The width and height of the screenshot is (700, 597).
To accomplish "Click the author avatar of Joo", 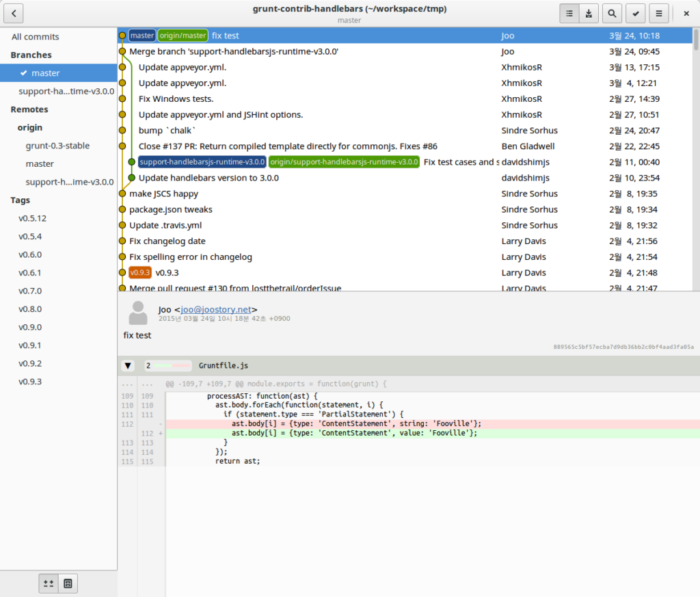I will (138, 313).
